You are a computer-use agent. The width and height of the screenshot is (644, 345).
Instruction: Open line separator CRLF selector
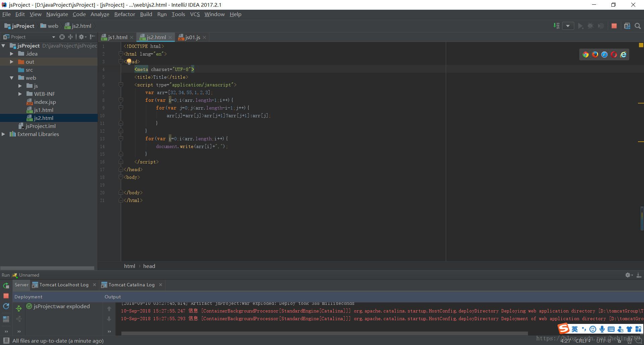pos(583,341)
